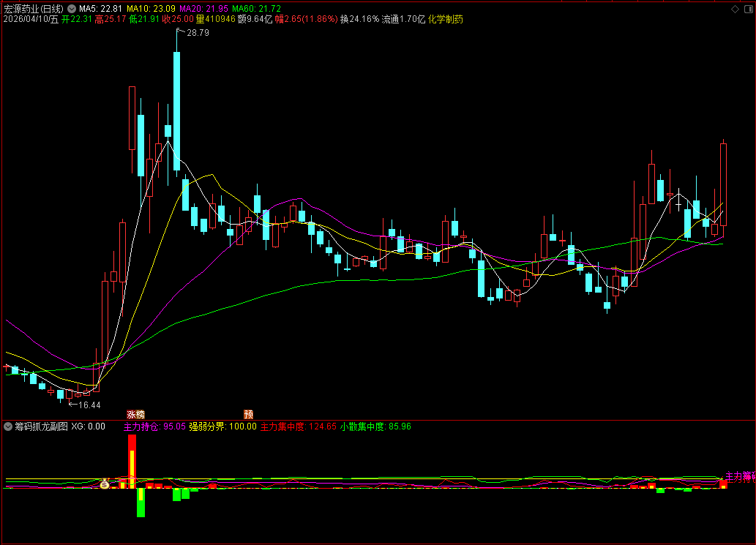Open the 化学制药 sector link

(x=446, y=19)
